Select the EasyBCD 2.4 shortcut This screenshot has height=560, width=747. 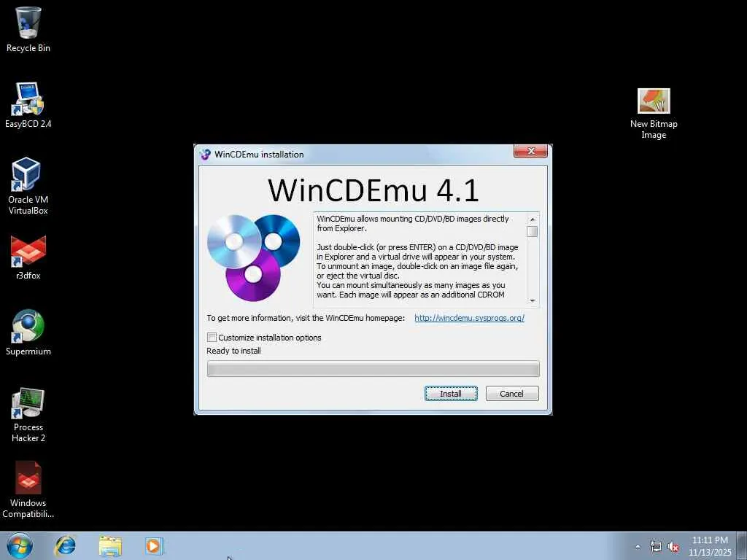28,105
